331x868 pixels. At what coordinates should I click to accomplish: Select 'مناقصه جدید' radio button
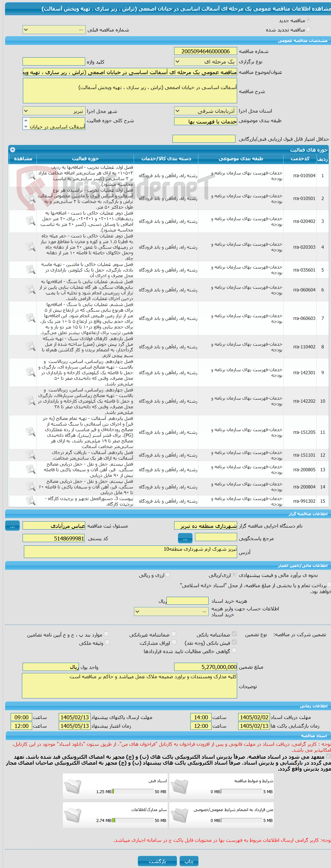[x=308, y=20]
